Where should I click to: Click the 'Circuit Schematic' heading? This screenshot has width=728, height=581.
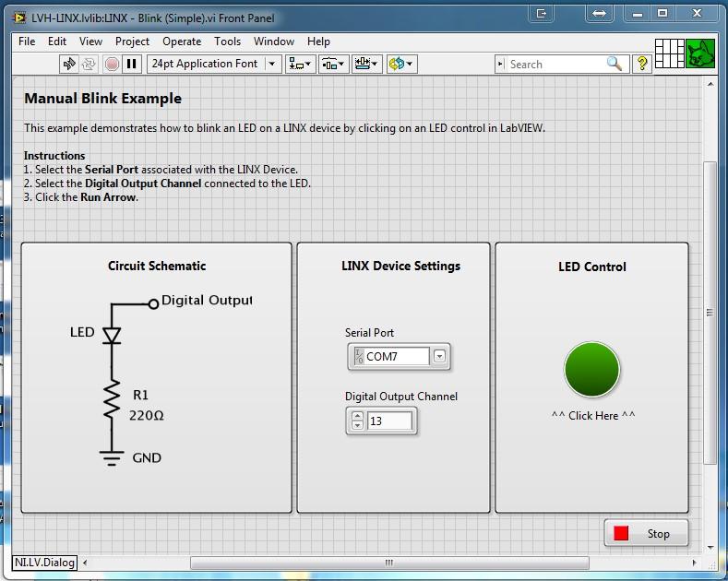157,266
